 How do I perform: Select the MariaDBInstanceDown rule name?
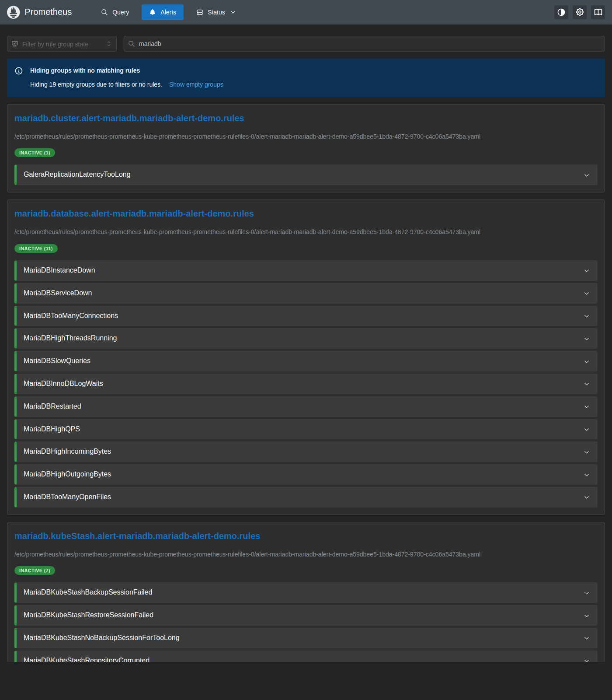pos(59,270)
